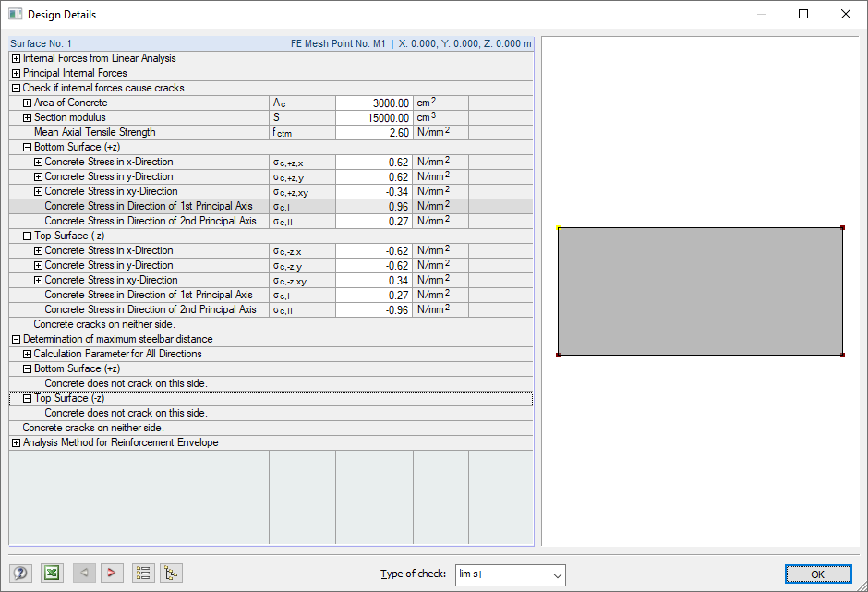868x592 pixels.
Task: Expand Principal Internal Forces node
Action: pos(16,74)
